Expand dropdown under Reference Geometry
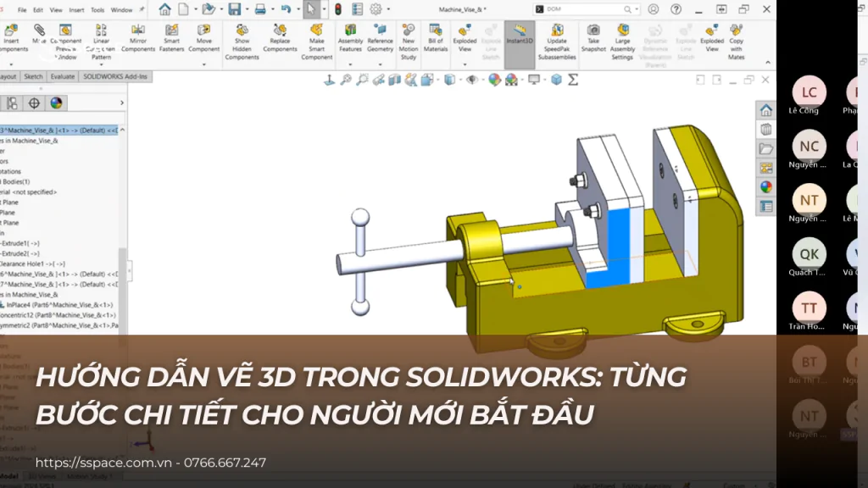Viewport: 868px width, 488px height. coord(381,64)
